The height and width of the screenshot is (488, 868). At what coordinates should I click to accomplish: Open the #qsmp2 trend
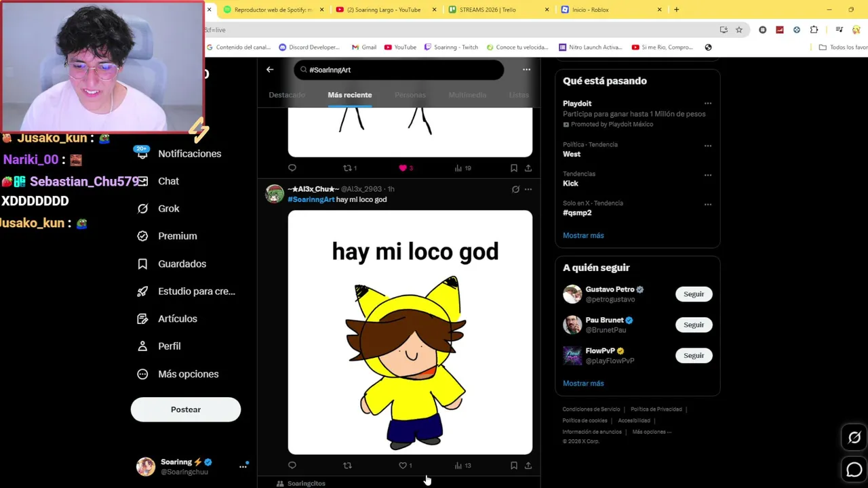(577, 213)
